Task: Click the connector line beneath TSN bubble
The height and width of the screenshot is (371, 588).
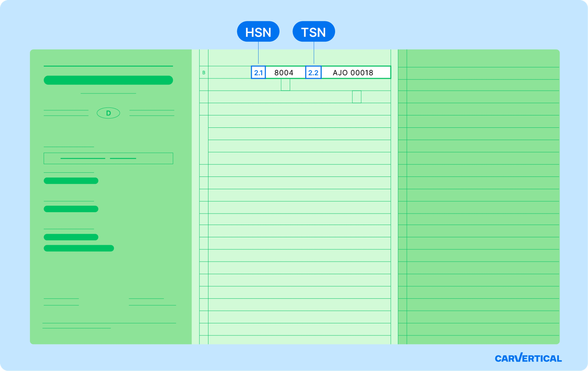Action: click(x=314, y=53)
